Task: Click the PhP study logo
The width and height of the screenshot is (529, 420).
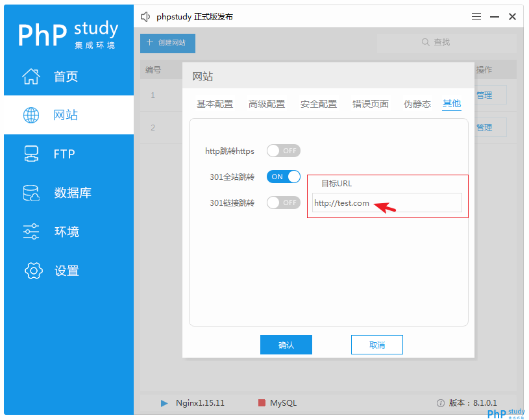Action: tap(68, 34)
